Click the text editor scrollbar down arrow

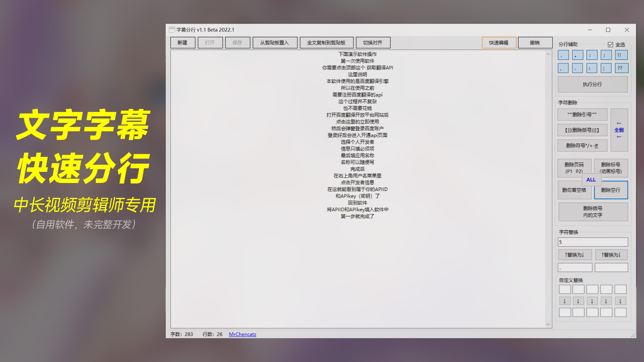(548, 324)
